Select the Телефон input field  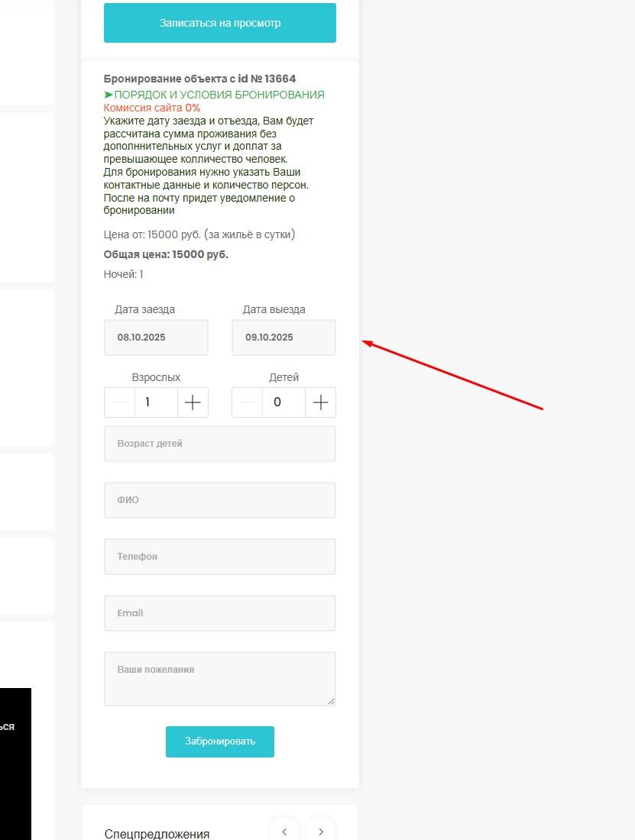click(x=219, y=557)
